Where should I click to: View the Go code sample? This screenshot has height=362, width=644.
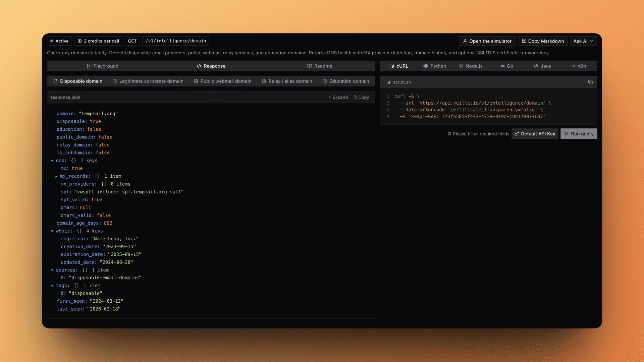(x=506, y=66)
